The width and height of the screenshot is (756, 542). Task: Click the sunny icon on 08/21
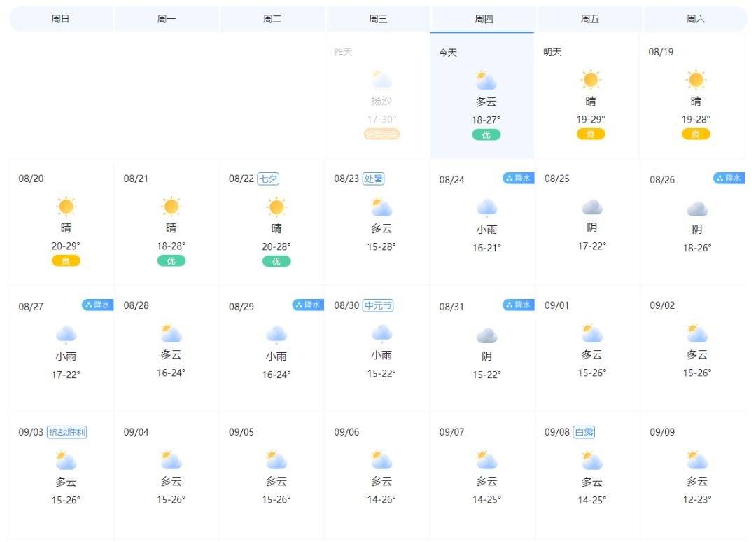click(171, 207)
